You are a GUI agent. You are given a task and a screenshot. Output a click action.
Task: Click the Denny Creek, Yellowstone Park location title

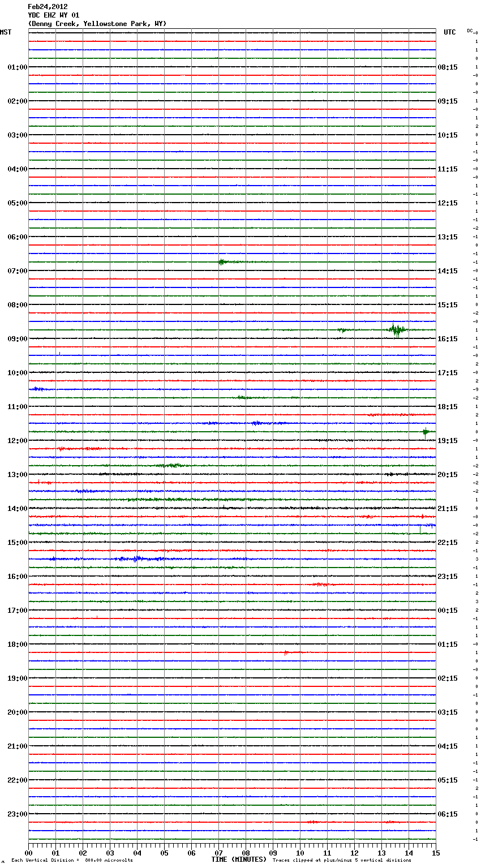97,24
